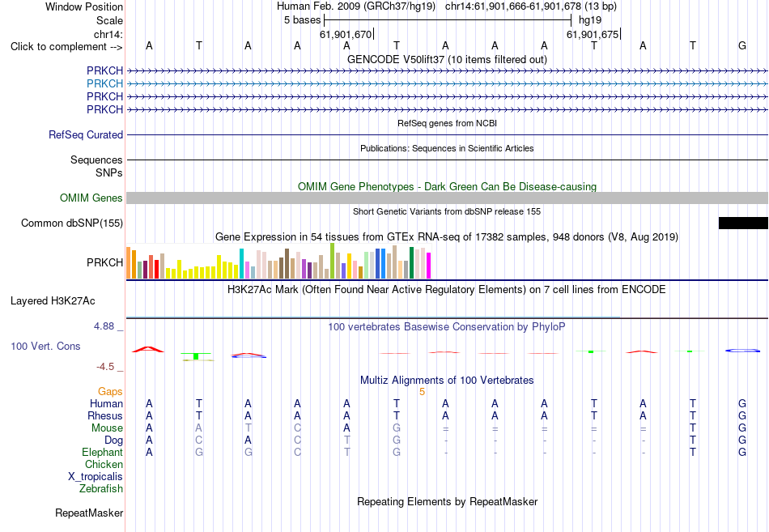This screenshot has height=532, width=769.
Task: Click the OMIM Genes track label
Action: 91,198
